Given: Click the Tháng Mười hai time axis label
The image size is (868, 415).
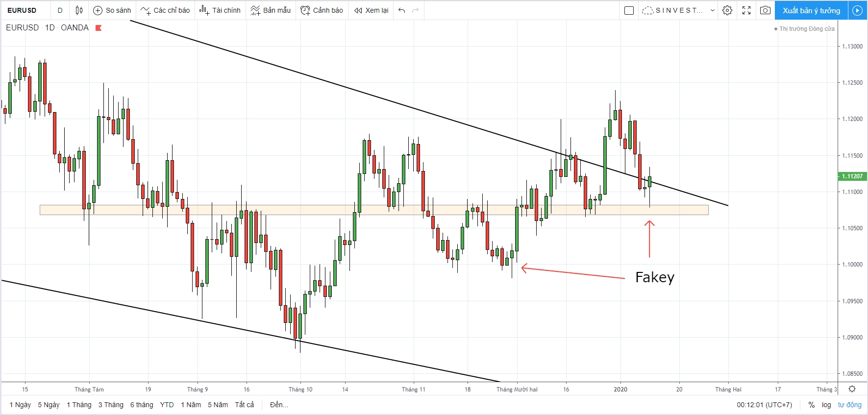Looking at the screenshot, I should [517, 390].
